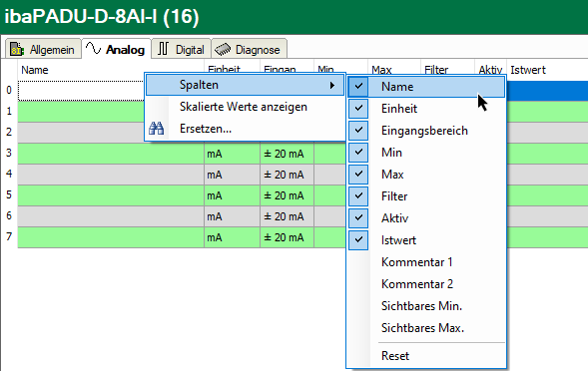Image resolution: width=588 pixels, height=371 pixels.
Task: Select the ± 20 mA cell in row 5
Action: click(287, 195)
